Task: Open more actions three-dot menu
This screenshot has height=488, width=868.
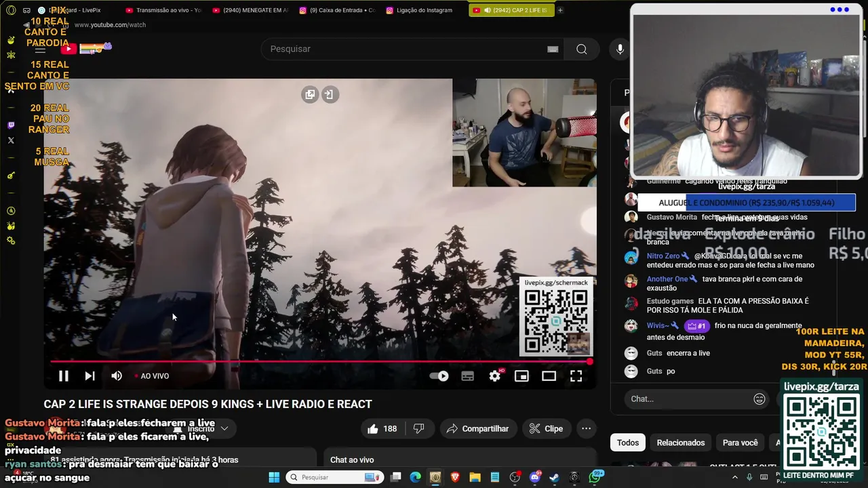Action: click(587, 428)
